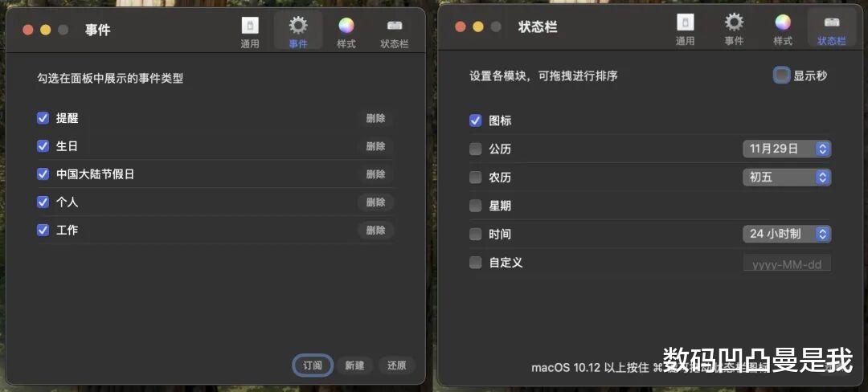
Task: Delete the 中国大陆节假日 calendar entry
Action: pyautogui.click(x=375, y=174)
